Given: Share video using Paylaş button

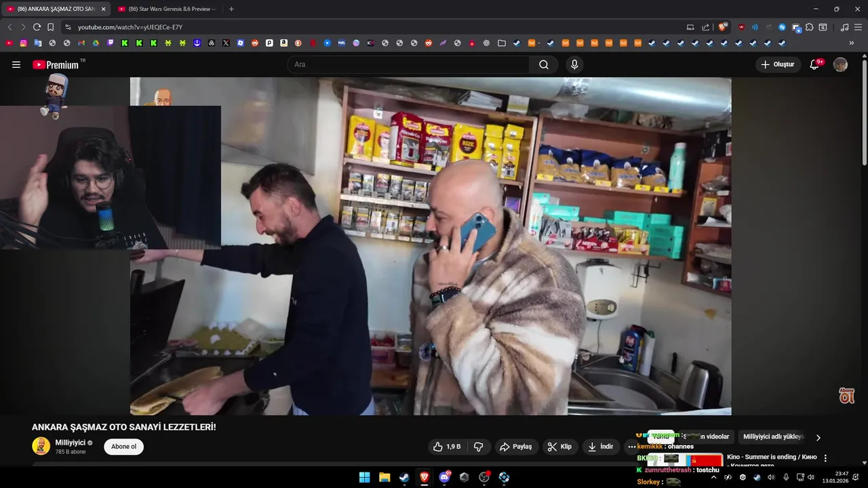Looking at the screenshot, I should pyautogui.click(x=516, y=447).
